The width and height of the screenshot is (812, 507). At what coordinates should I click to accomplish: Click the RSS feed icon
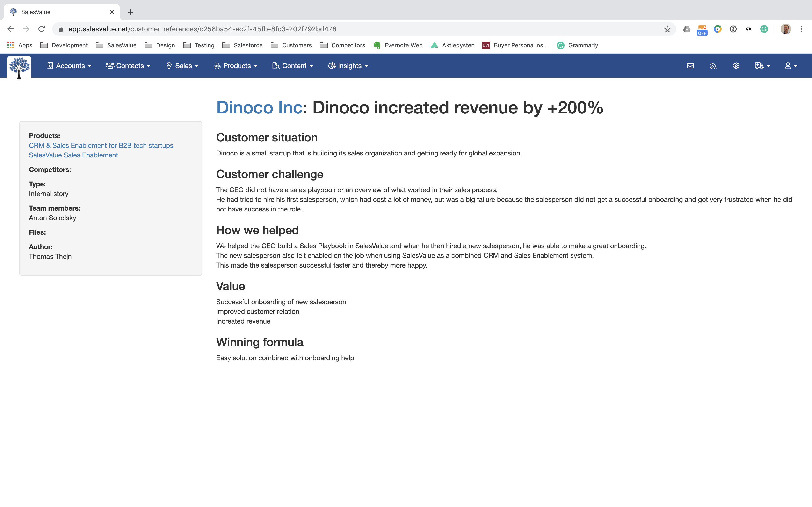pyautogui.click(x=713, y=66)
